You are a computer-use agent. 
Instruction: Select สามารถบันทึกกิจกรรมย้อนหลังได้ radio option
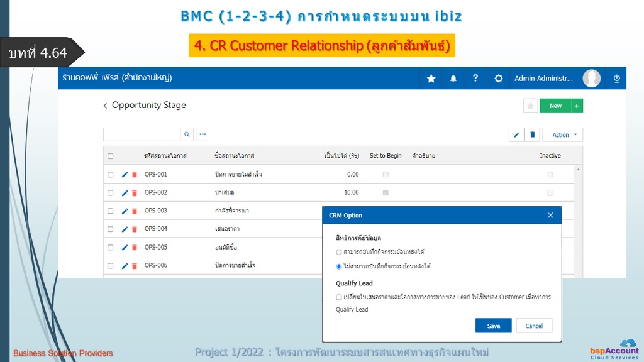[x=339, y=252]
